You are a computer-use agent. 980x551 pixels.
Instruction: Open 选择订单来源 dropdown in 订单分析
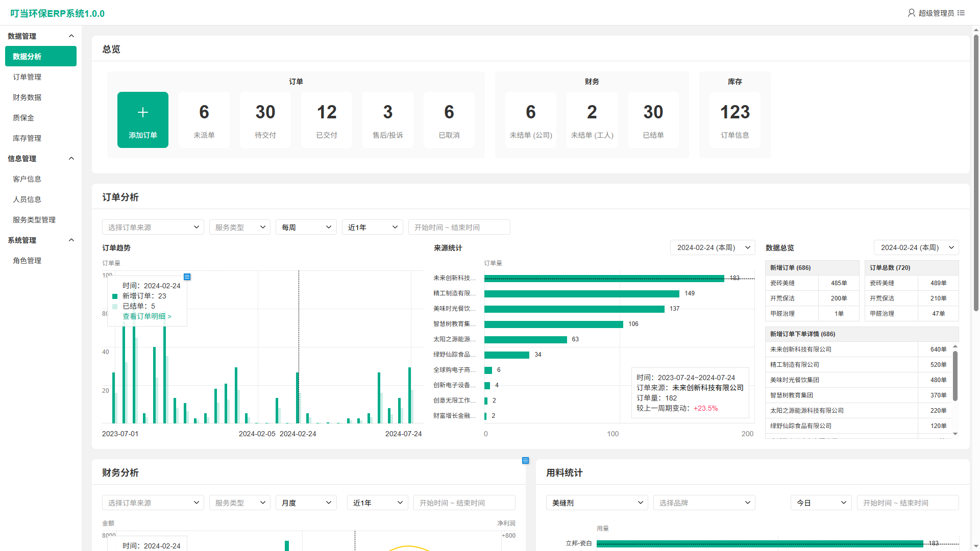(x=153, y=227)
